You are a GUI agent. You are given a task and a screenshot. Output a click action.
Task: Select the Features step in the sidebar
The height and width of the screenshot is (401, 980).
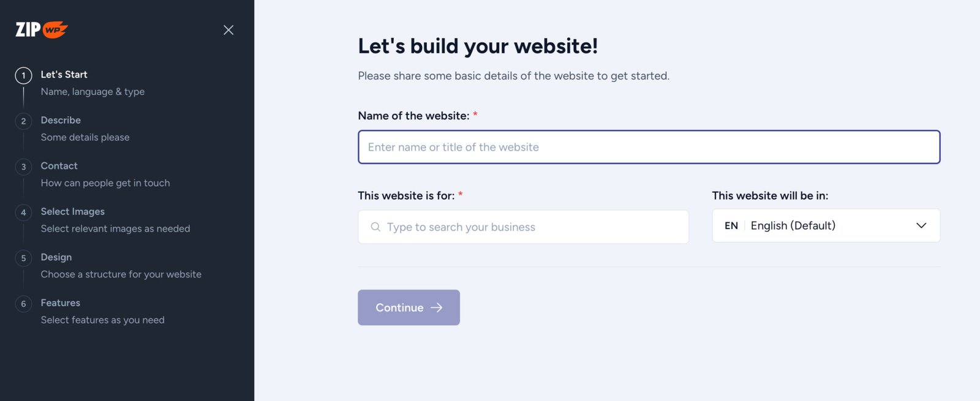60,302
